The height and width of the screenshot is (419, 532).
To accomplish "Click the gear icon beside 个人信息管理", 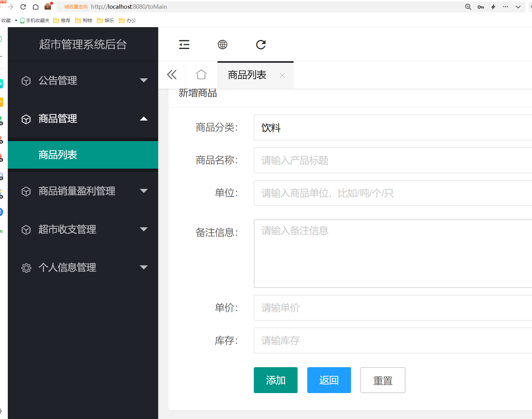I will point(26,268).
